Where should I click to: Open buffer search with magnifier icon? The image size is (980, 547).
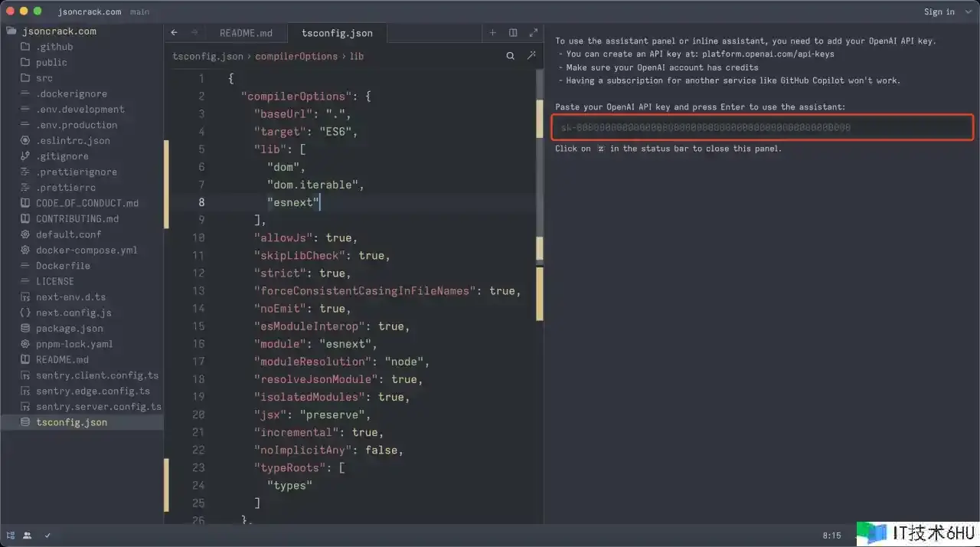point(511,56)
